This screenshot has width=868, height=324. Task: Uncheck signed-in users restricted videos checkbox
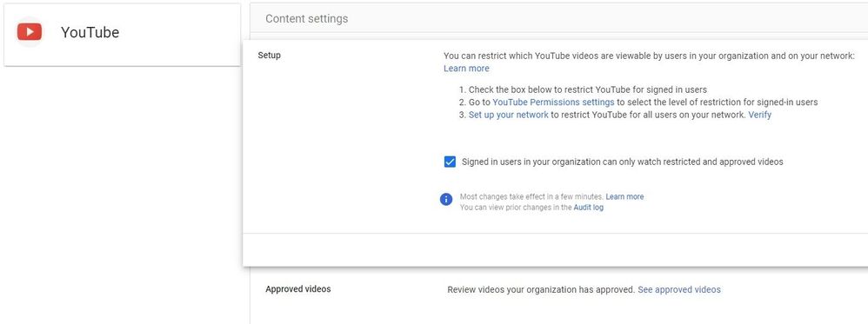pyautogui.click(x=450, y=162)
